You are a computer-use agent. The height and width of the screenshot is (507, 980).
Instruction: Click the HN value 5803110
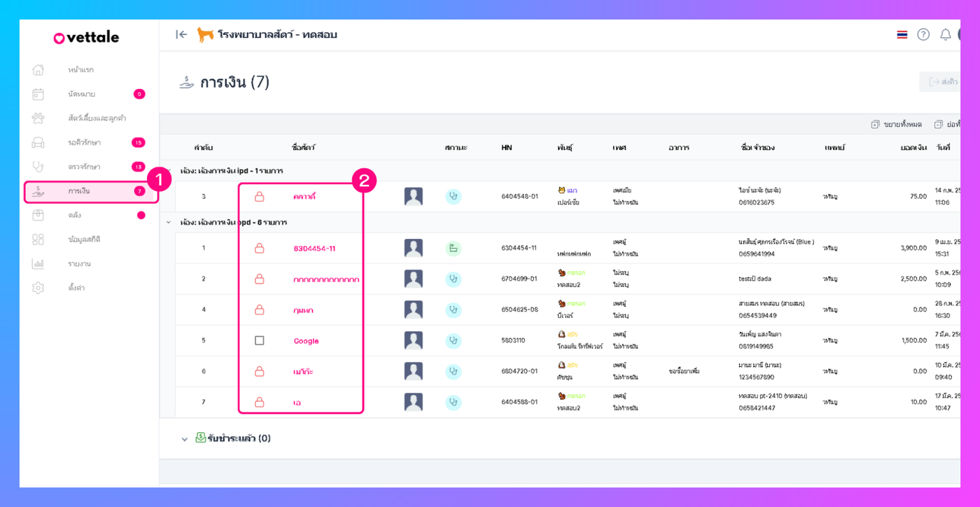(513, 340)
